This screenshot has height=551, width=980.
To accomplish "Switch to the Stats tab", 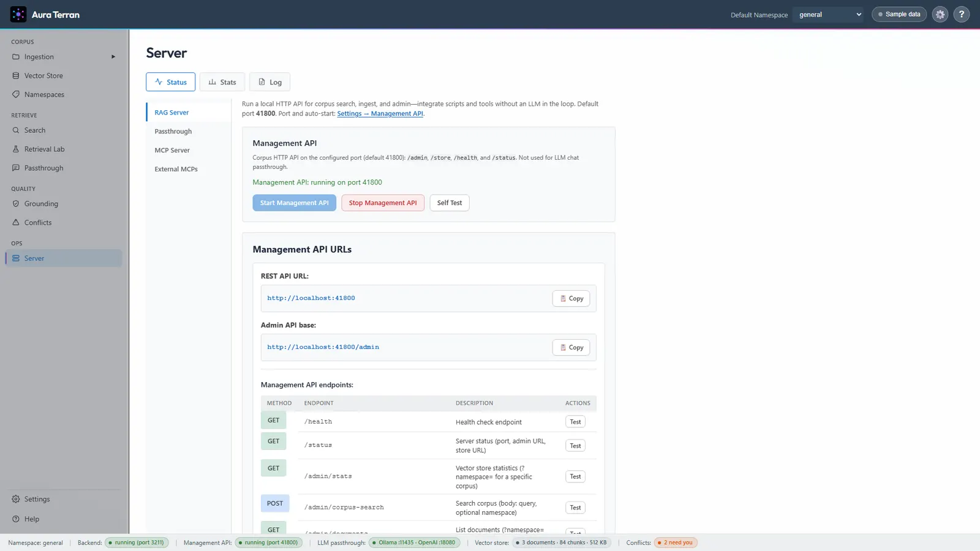I will tap(222, 82).
